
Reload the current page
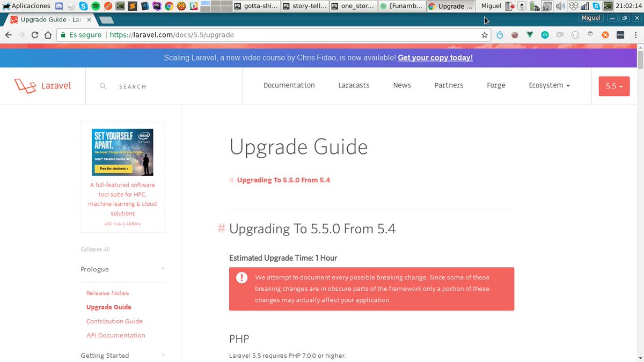point(35,35)
